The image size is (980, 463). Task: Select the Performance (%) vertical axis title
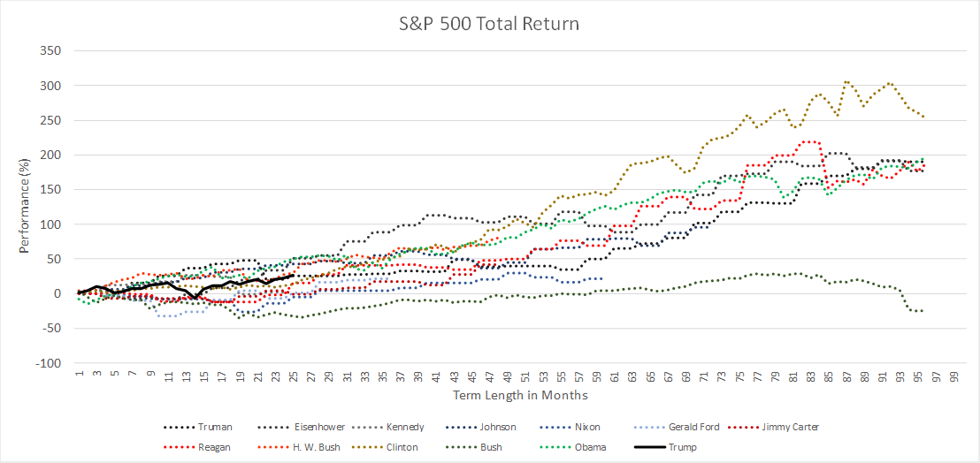tap(25, 208)
